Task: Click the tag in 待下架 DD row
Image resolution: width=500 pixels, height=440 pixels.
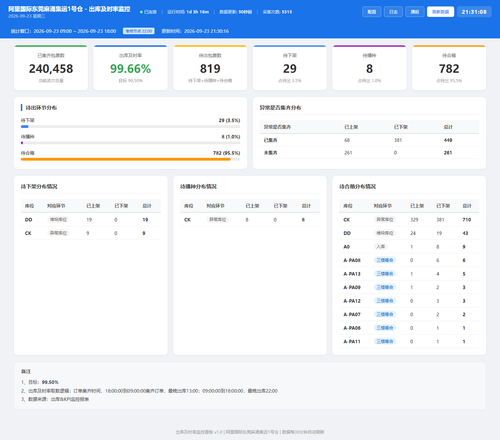Action: click(58, 220)
